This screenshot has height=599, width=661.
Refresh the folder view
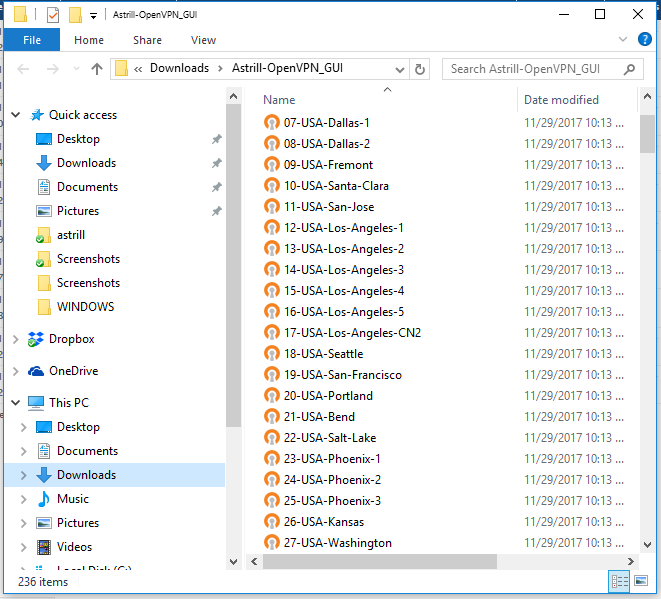(420, 69)
